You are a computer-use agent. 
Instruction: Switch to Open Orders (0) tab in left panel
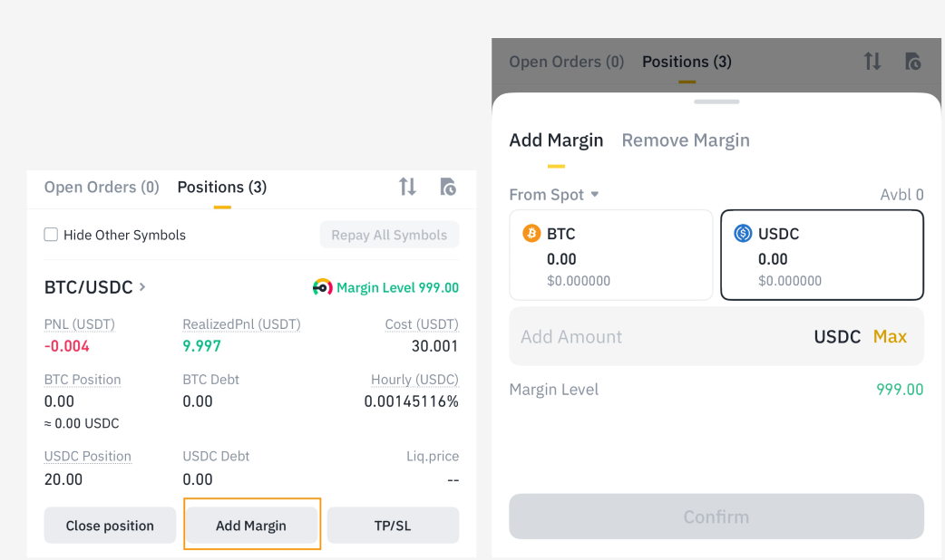point(102,188)
